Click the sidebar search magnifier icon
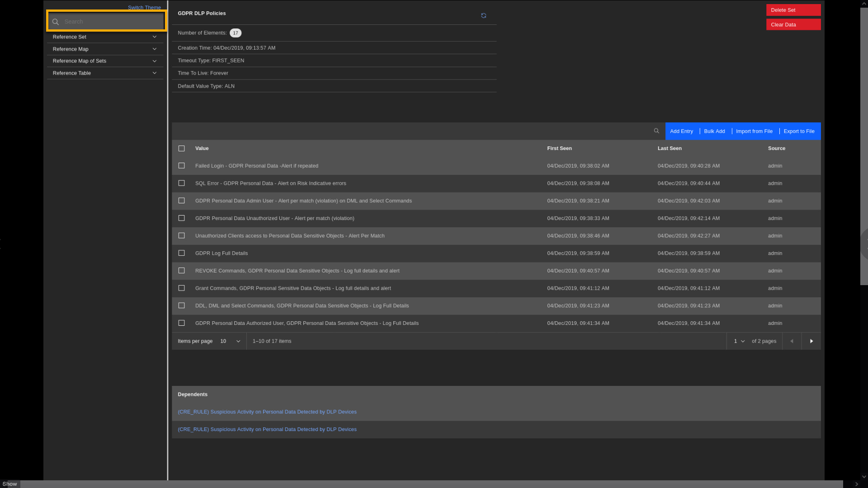Screen dimensions: 868x488 click(x=56, y=22)
